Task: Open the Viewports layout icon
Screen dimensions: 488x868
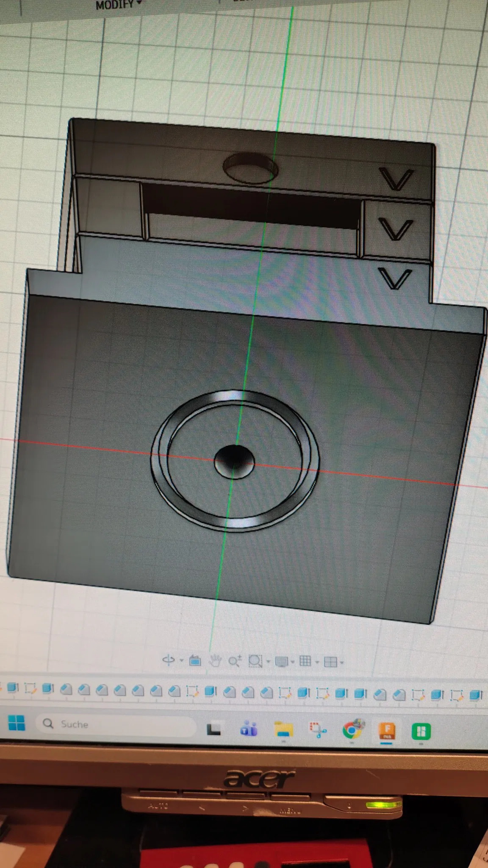Action: 330,662
